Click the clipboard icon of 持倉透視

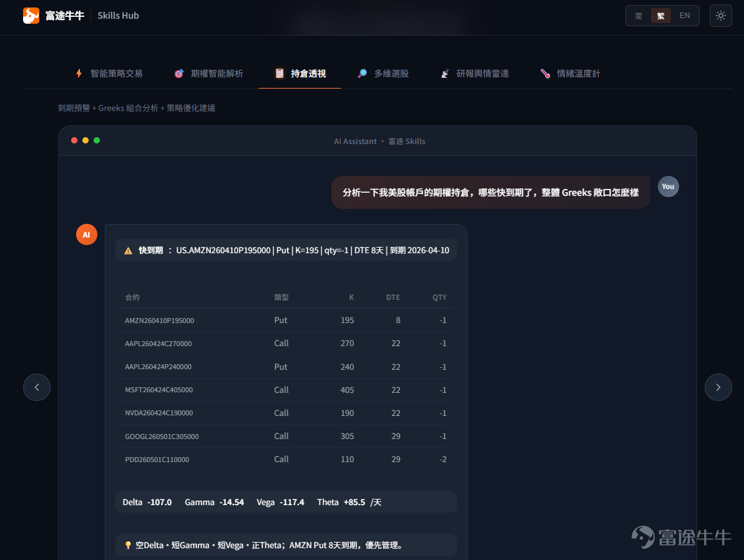point(280,74)
